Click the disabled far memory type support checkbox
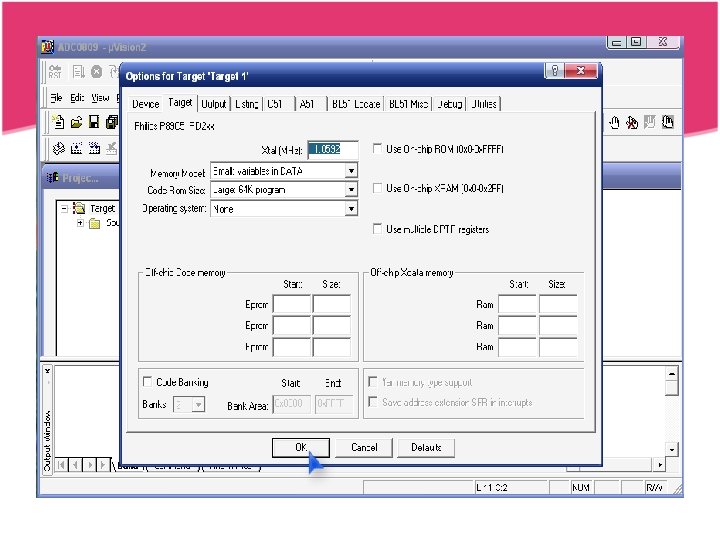 [373, 382]
